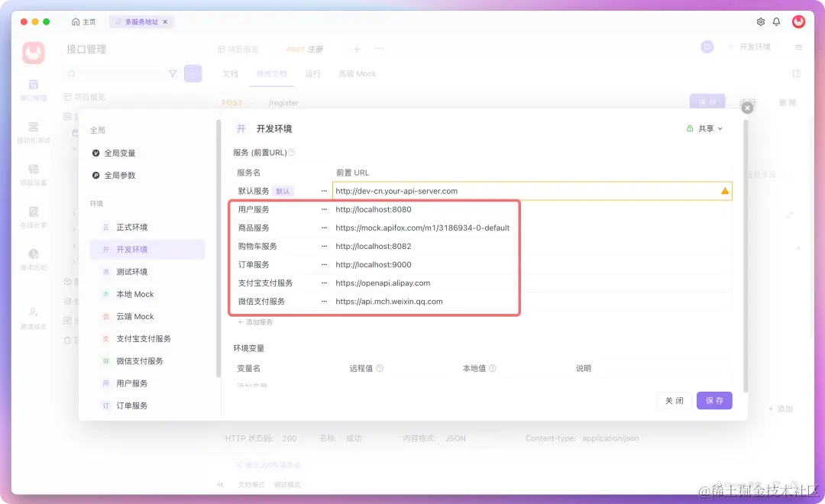Open 项目设置 in the left sidebar

33,175
